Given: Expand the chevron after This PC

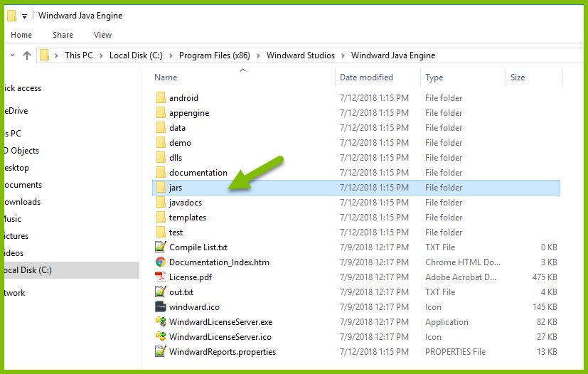Looking at the screenshot, I should (101, 55).
